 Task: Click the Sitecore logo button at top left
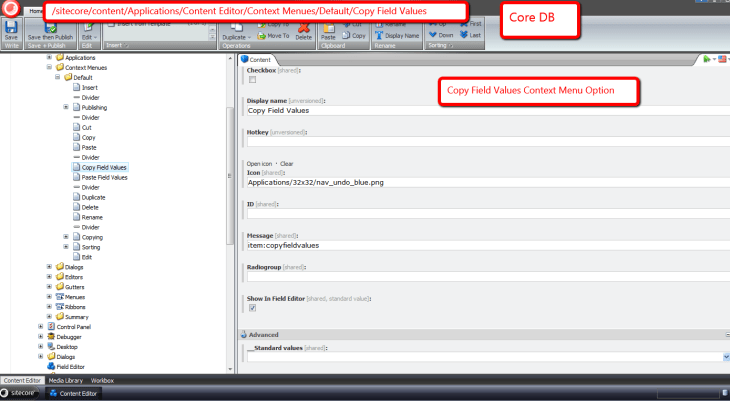pyautogui.click(x=10, y=8)
